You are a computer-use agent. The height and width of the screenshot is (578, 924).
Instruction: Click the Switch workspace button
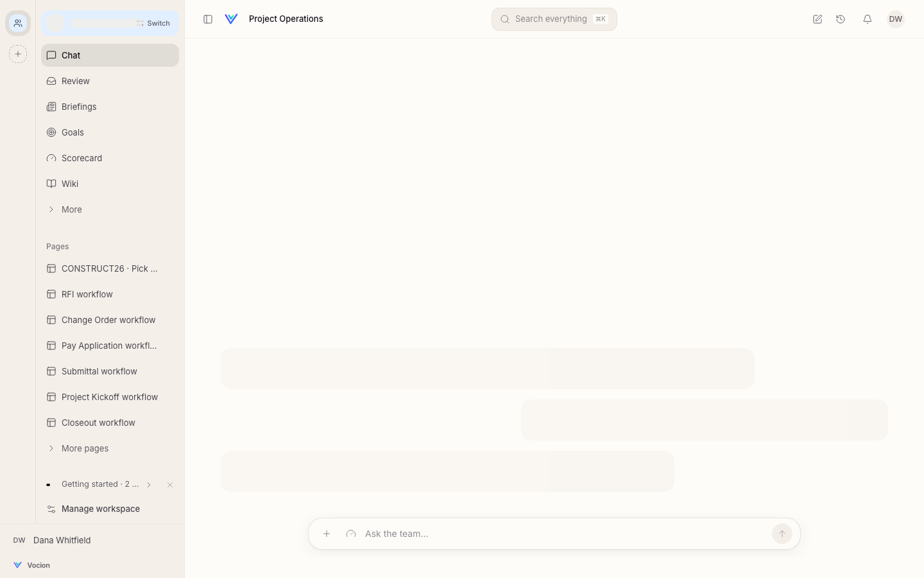pyautogui.click(x=153, y=23)
